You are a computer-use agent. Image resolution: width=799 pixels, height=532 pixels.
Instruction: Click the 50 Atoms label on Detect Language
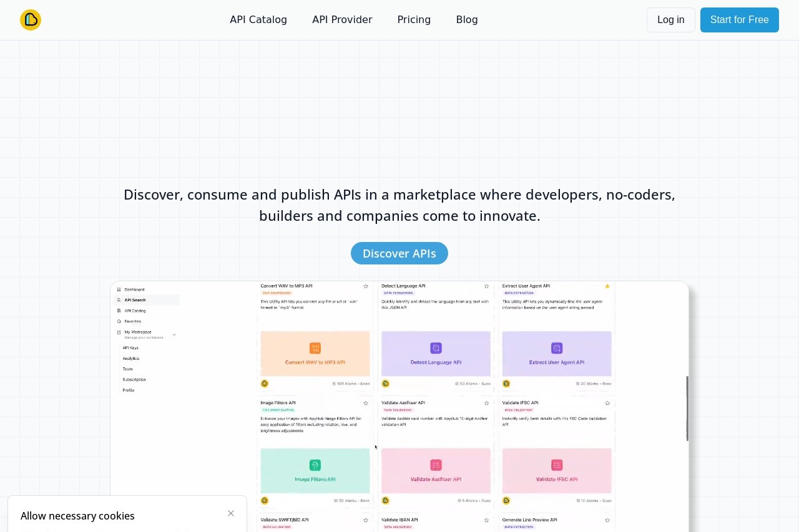[x=473, y=384]
